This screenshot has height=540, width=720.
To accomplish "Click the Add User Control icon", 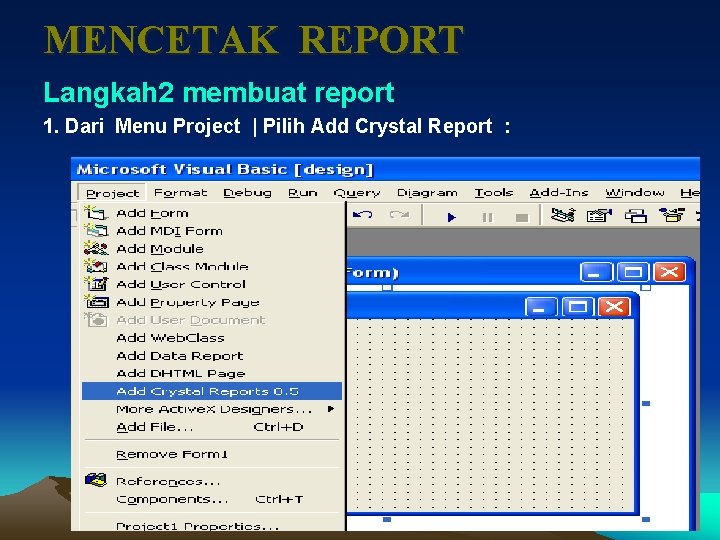I will pos(96,284).
